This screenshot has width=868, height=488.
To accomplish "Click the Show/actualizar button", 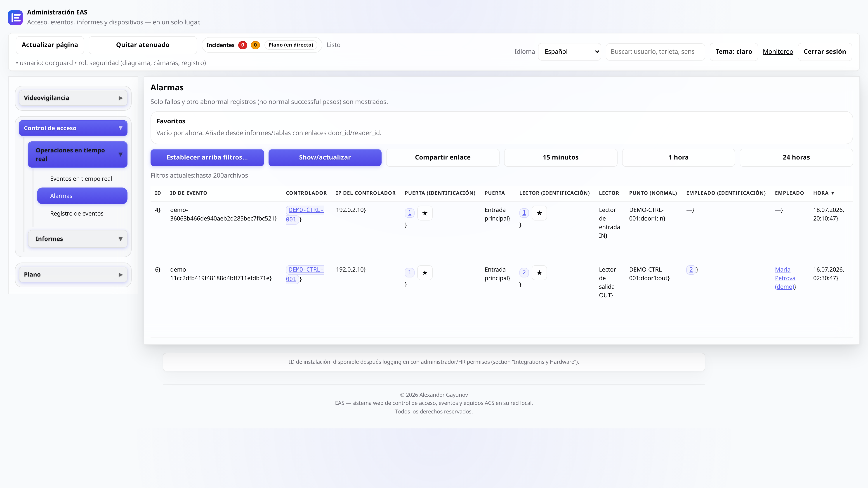I will tap(325, 157).
